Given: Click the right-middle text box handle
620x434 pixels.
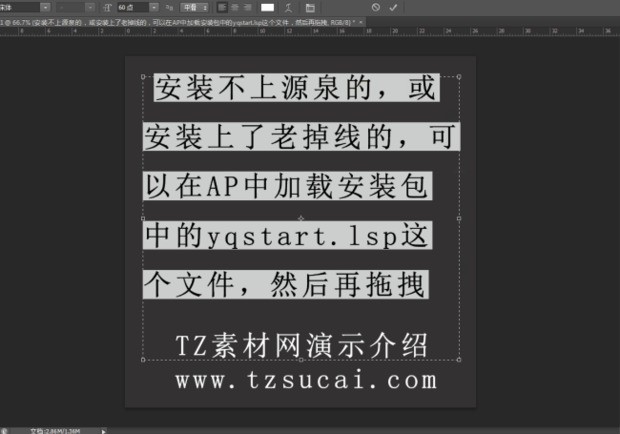Looking at the screenshot, I should [x=459, y=218].
